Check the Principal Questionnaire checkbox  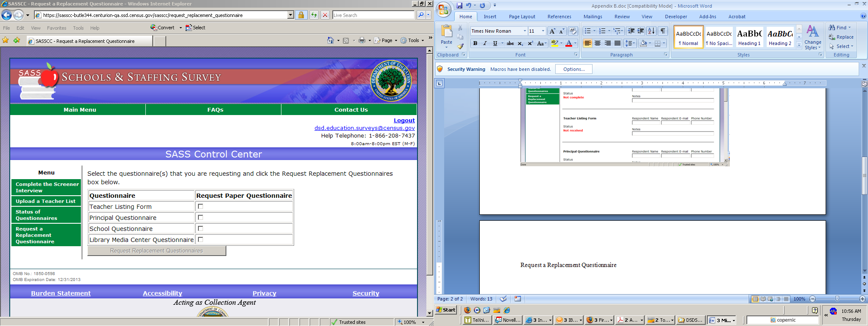[x=200, y=217]
